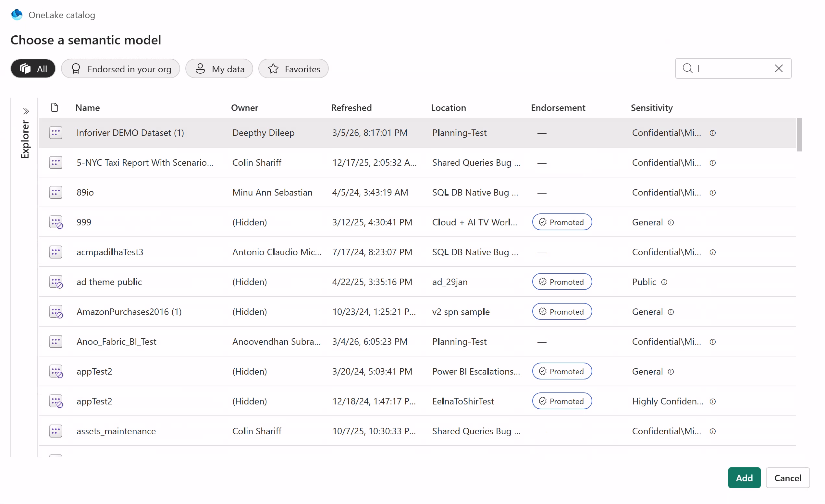Sort by the Endorsement column header
Viewport: 825px width, 504px height.
558,108
